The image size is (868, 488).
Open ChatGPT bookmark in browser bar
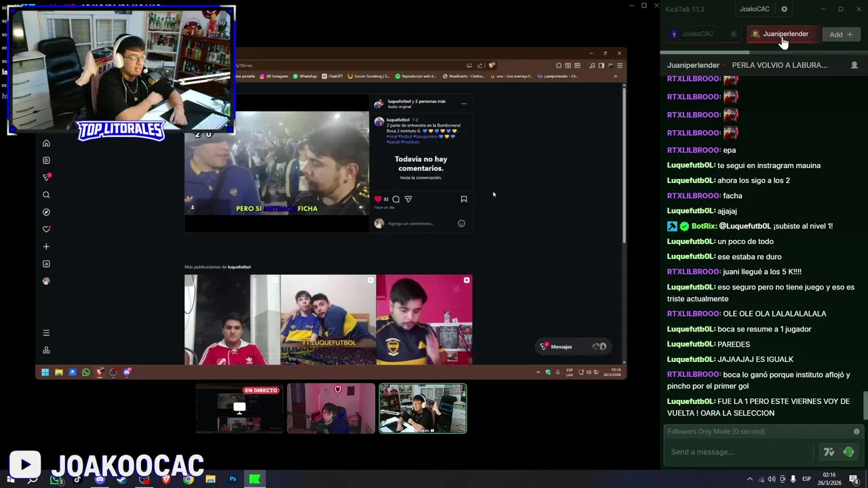[332, 77]
